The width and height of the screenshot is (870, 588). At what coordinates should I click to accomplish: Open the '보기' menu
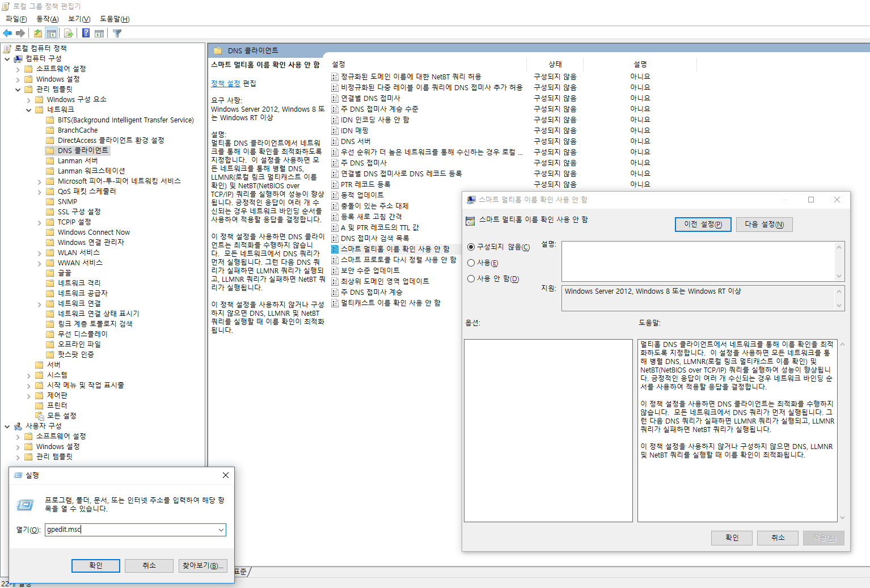[x=79, y=19]
